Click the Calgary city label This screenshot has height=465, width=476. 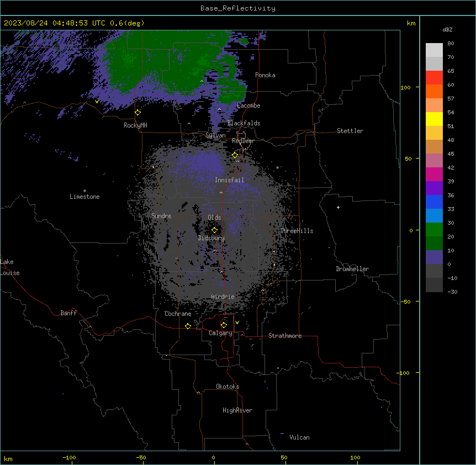tap(221, 333)
